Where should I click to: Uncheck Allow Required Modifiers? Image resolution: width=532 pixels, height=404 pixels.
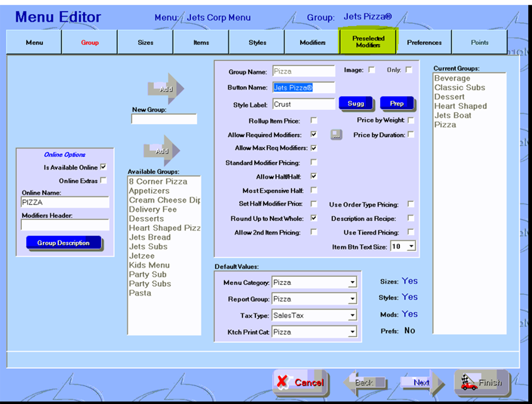tap(314, 134)
